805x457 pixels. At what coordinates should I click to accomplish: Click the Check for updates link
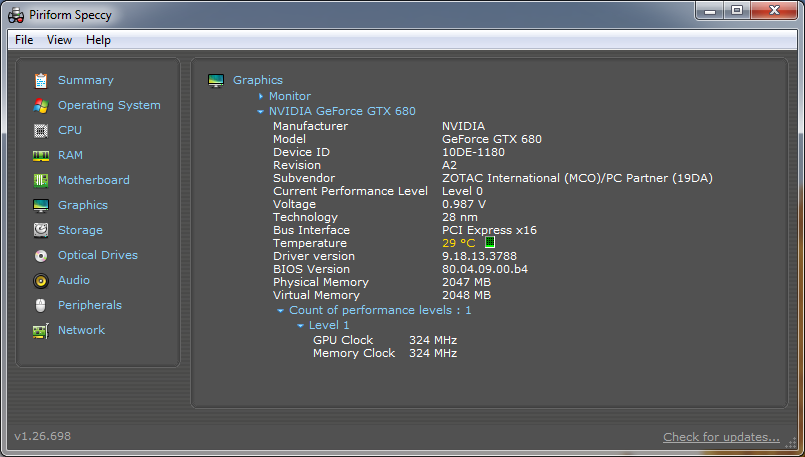point(720,437)
